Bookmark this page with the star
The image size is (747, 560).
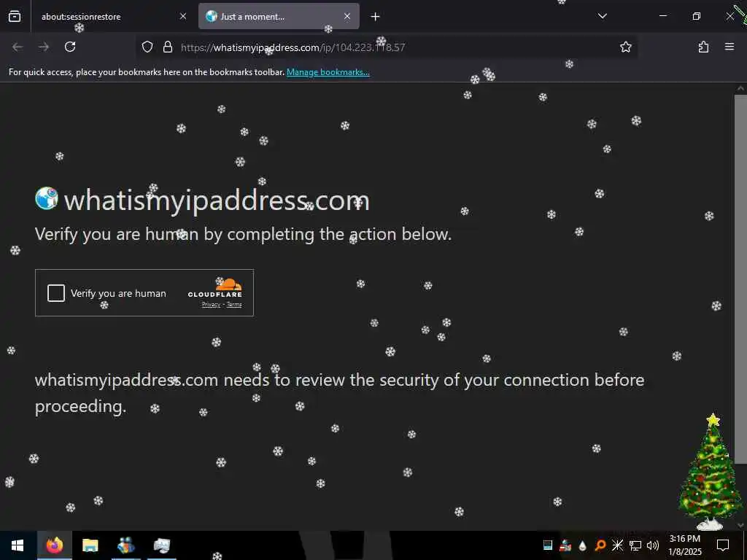625,47
